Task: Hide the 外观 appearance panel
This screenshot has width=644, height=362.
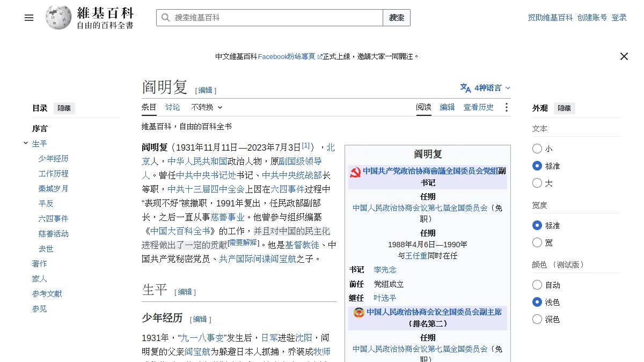Action: pos(564,108)
